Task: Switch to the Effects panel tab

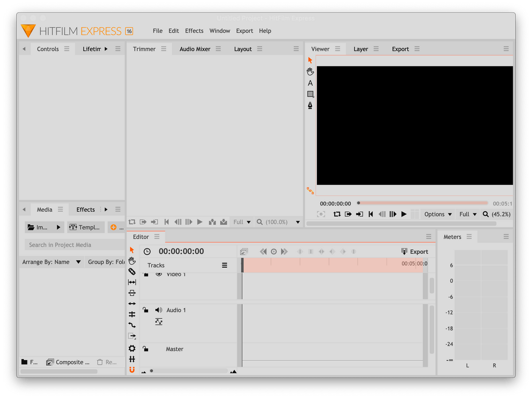Action: click(x=86, y=210)
